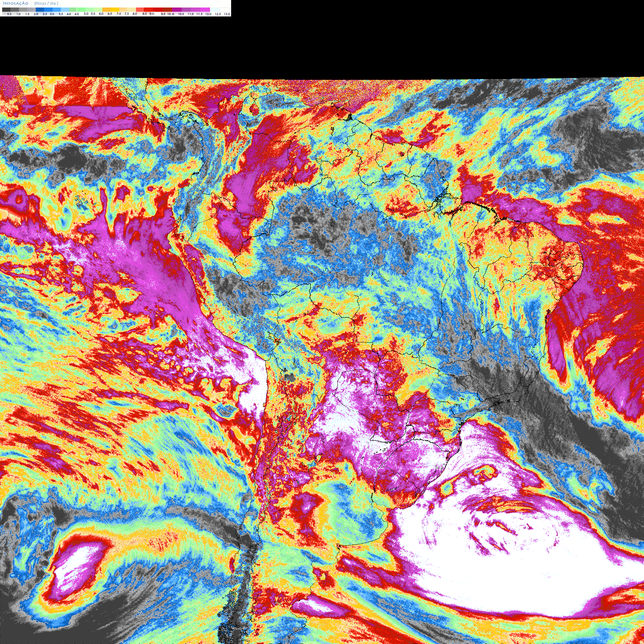Viewport: 644px width, 644px height.
Task: Click the (Horas / dia) units label
Action: [x=46, y=3]
